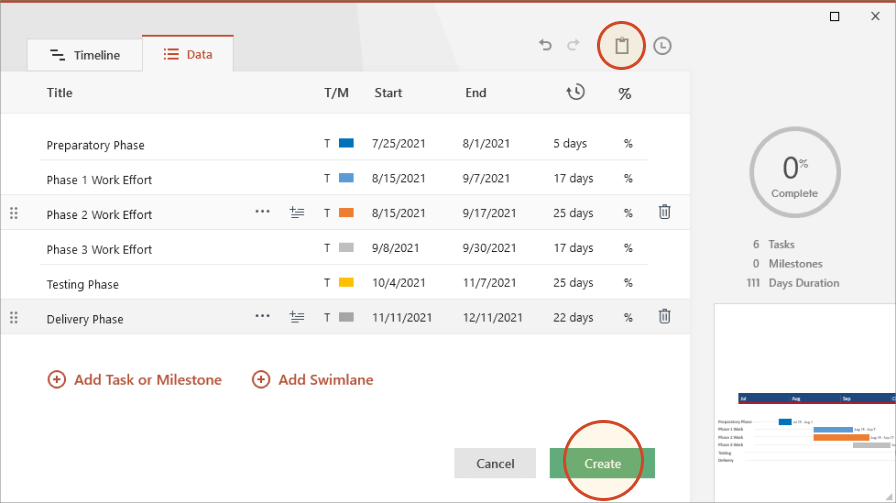Grab drag handle of Delivery Phase row
This screenshot has height=503, width=896.
(14, 317)
